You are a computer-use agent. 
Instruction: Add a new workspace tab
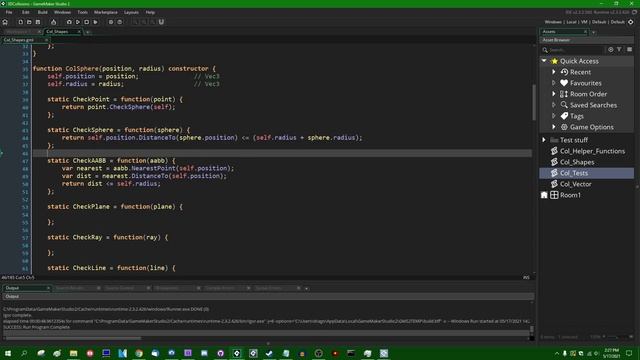click(88, 32)
